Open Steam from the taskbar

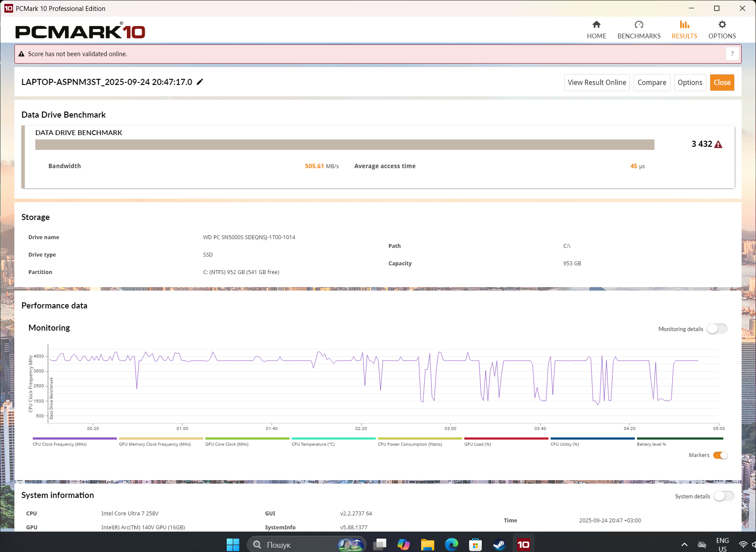(499, 544)
